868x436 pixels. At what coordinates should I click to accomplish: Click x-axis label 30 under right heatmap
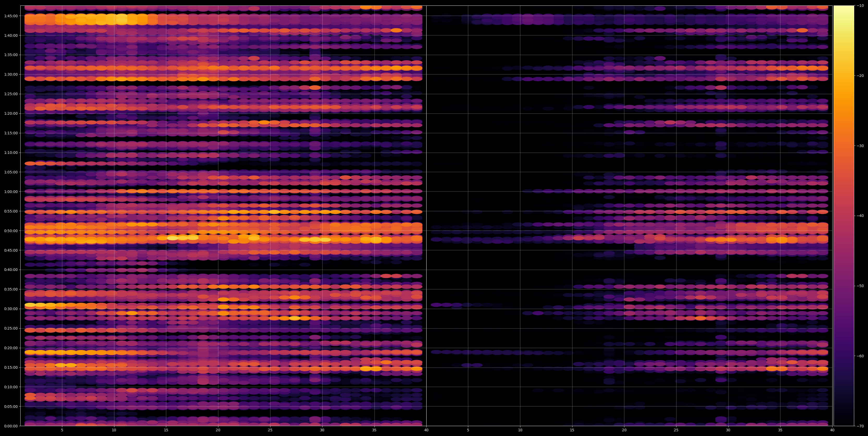pos(728,430)
